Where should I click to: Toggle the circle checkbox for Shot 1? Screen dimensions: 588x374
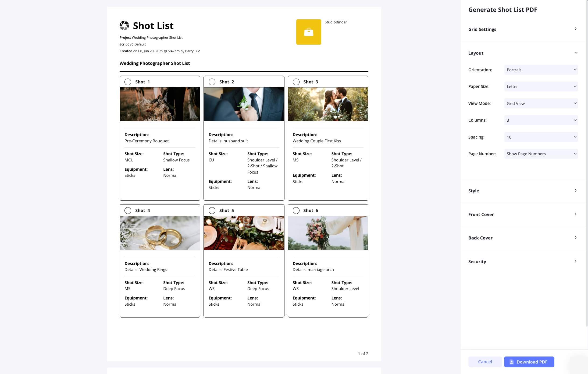[128, 82]
